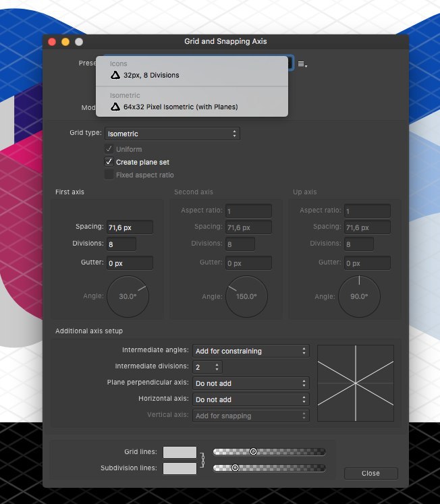440x504 pixels.
Task: Open Plane perpendicular axis dropdown
Action: (251, 383)
